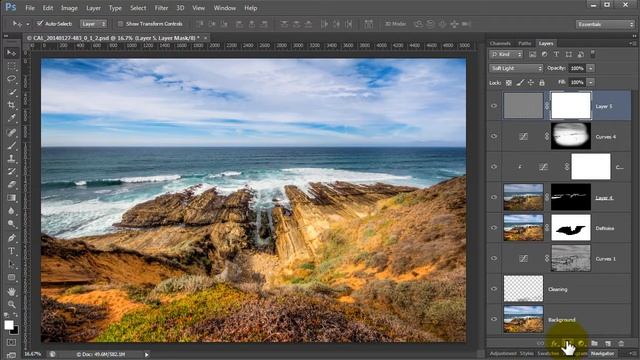Toggle Auto-Select checkbox

(x=40, y=24)
